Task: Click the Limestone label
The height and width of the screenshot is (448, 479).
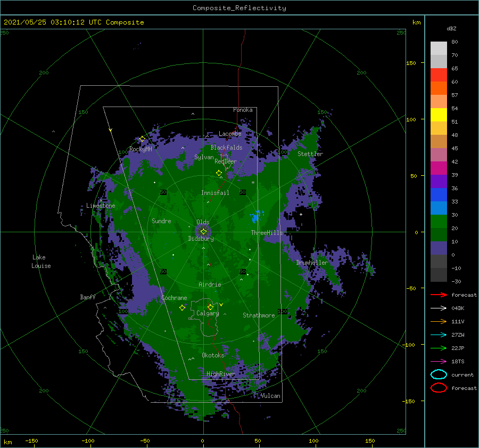Action: coord(101,206)
